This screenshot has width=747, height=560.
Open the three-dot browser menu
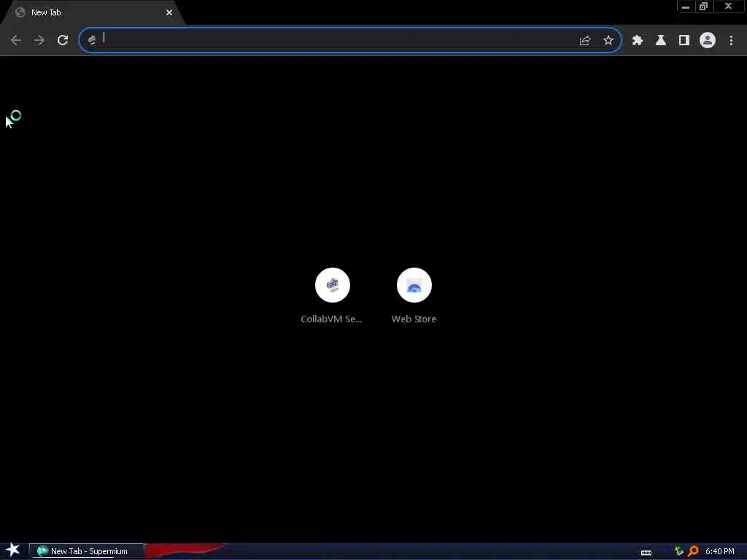731,41
